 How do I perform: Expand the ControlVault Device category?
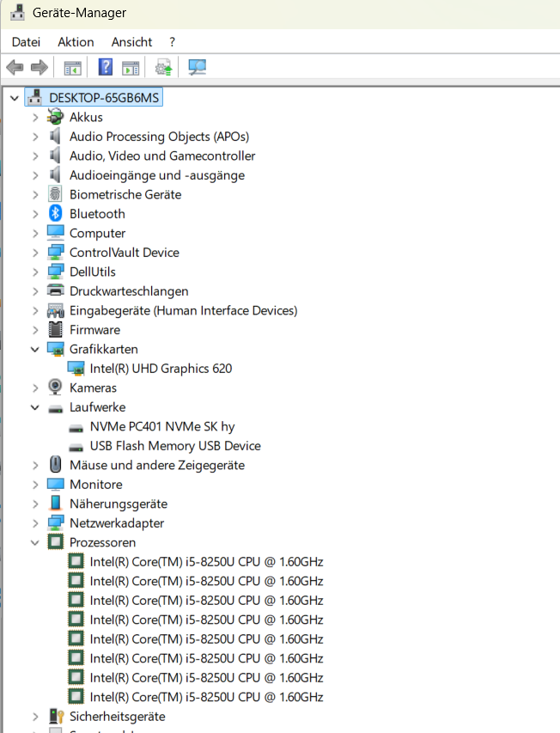click(35, 253)
